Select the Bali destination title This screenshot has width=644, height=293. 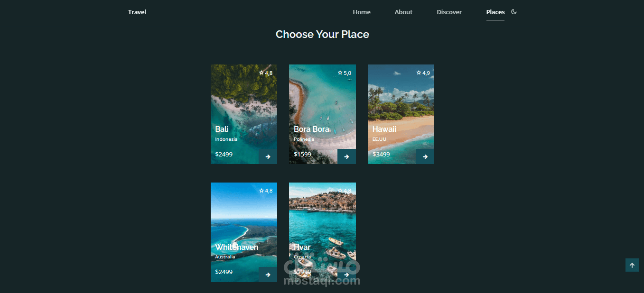tap(222, 129)
